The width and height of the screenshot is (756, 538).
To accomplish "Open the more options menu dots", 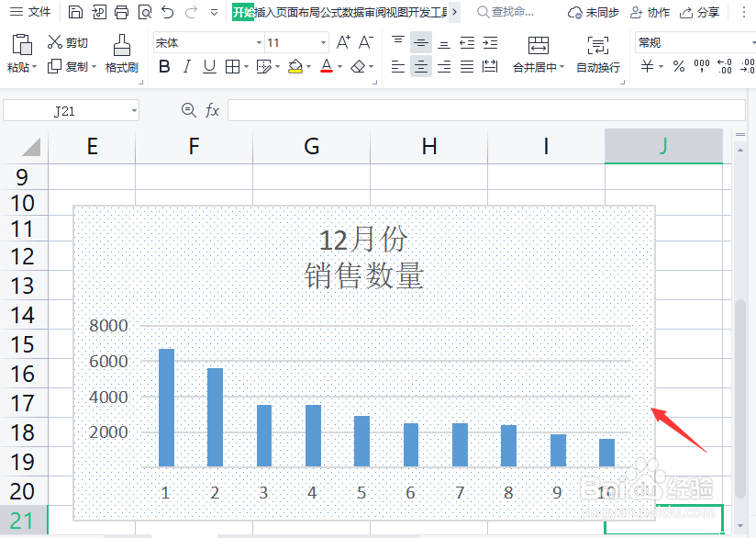I will tap(744, 13).
